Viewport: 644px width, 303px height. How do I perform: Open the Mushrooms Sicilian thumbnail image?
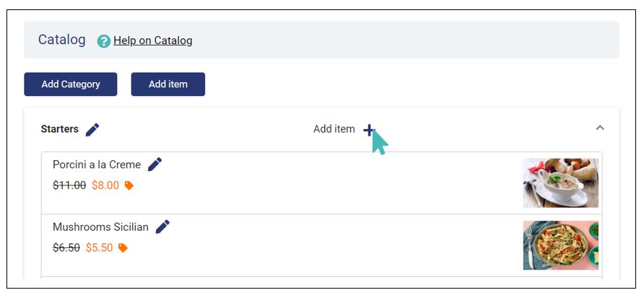tap(561, 245)
